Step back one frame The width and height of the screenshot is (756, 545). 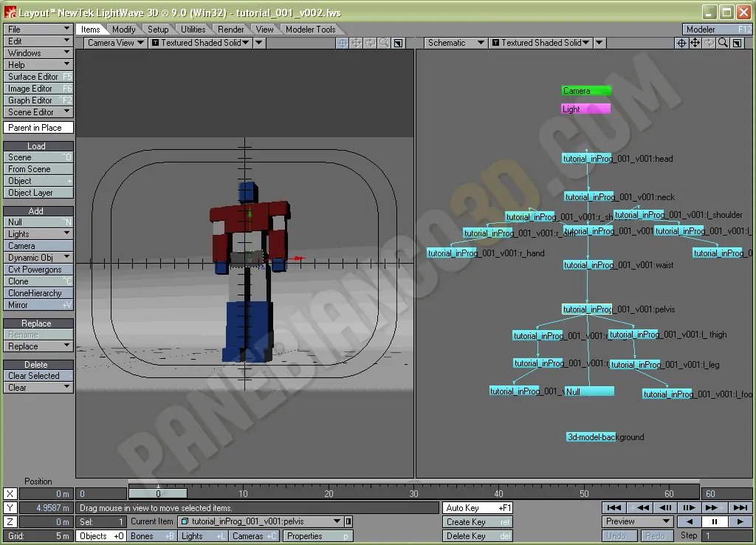coord(665,507)
